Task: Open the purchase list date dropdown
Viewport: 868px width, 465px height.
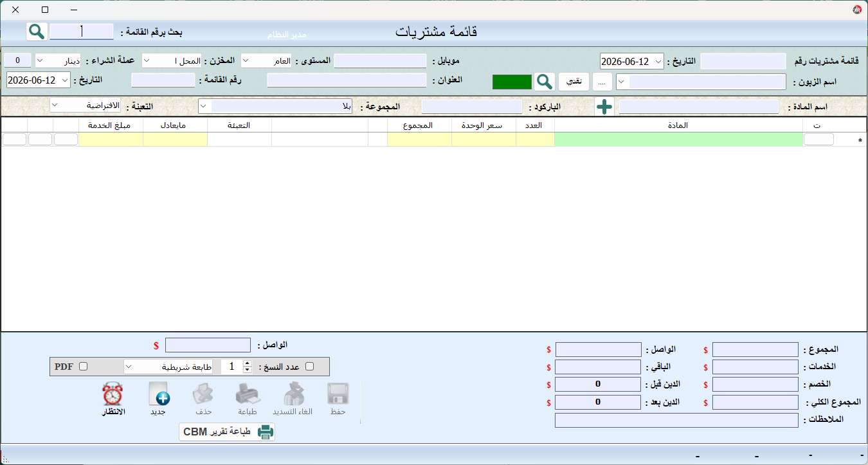Action: [658, 61]
